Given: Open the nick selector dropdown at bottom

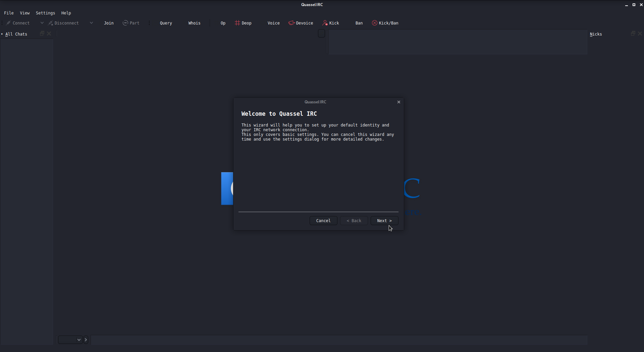Looking at the screenshot, I should coord(70,340).
